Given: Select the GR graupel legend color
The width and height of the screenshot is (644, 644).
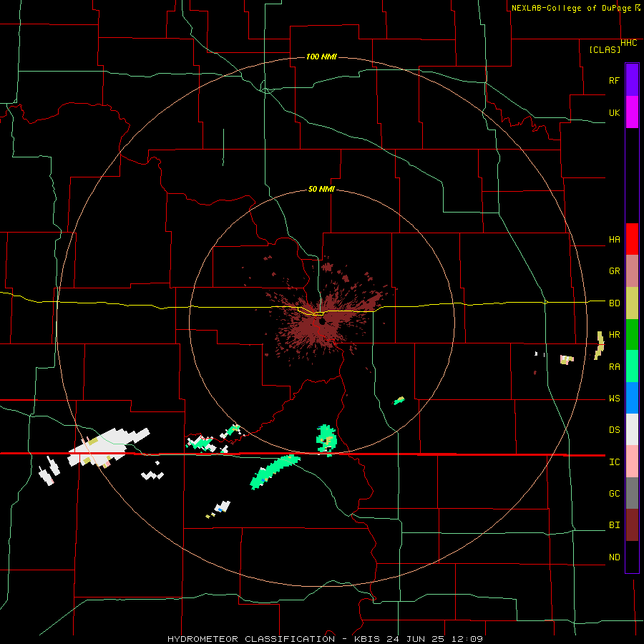Looking at the screenshot, I should tap(632, 271).
